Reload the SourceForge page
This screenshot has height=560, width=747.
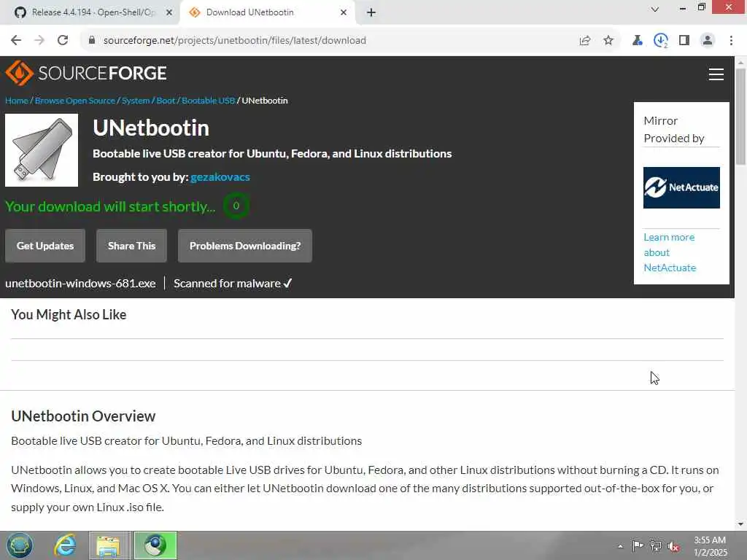pyautogui.click(x=63, y=41)
